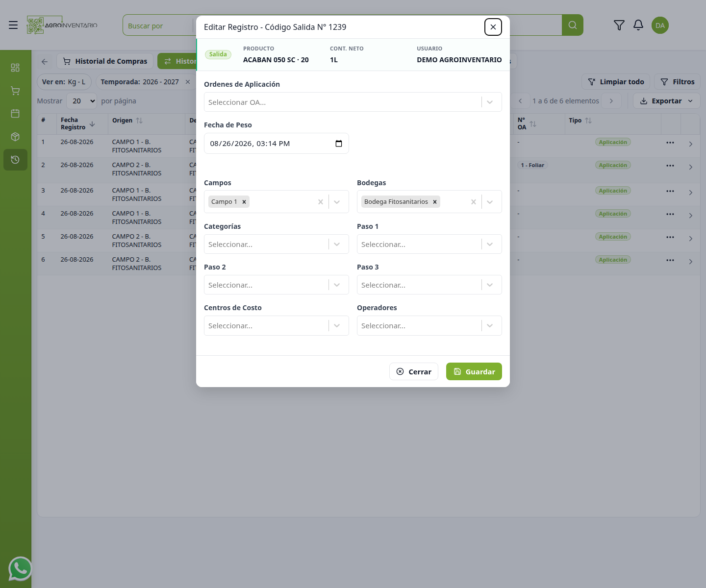Remove the Bodega Fitosanitarios tag
Screen dimensions: 706x588
(x=435, y=202)
